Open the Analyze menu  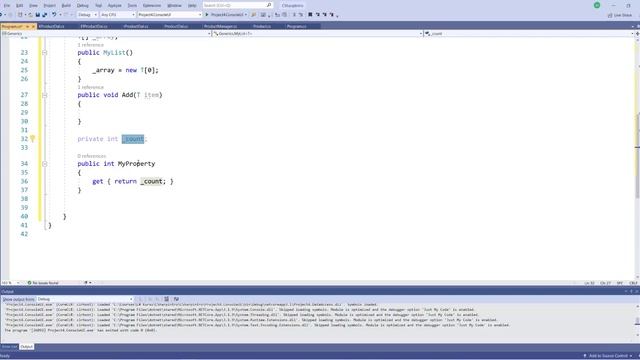click(115, 6)
